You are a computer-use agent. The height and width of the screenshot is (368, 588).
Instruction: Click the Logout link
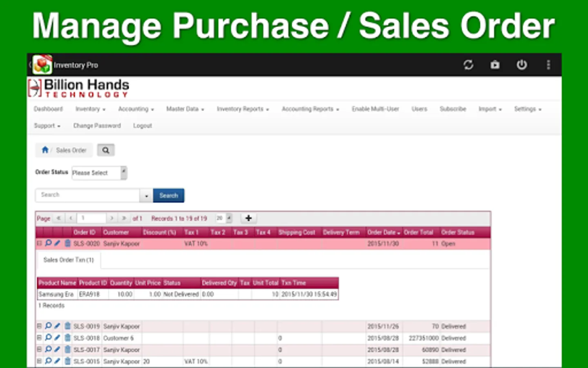(x=143, y=126)
